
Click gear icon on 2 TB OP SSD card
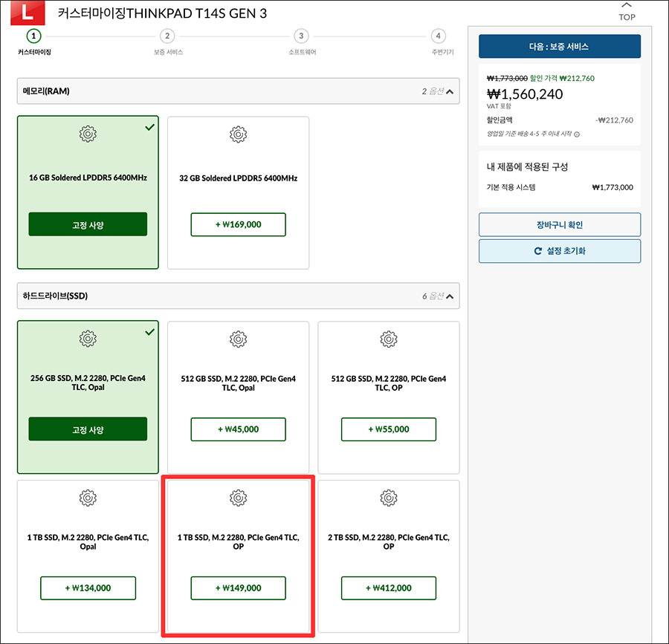pos(389,498)
